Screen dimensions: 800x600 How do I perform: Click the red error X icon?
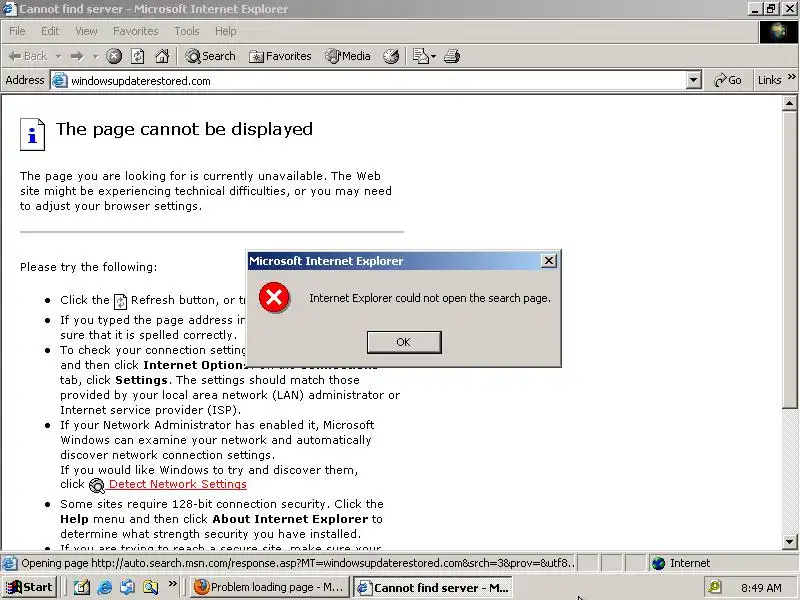pyautogui.click(x=274, y=298)
